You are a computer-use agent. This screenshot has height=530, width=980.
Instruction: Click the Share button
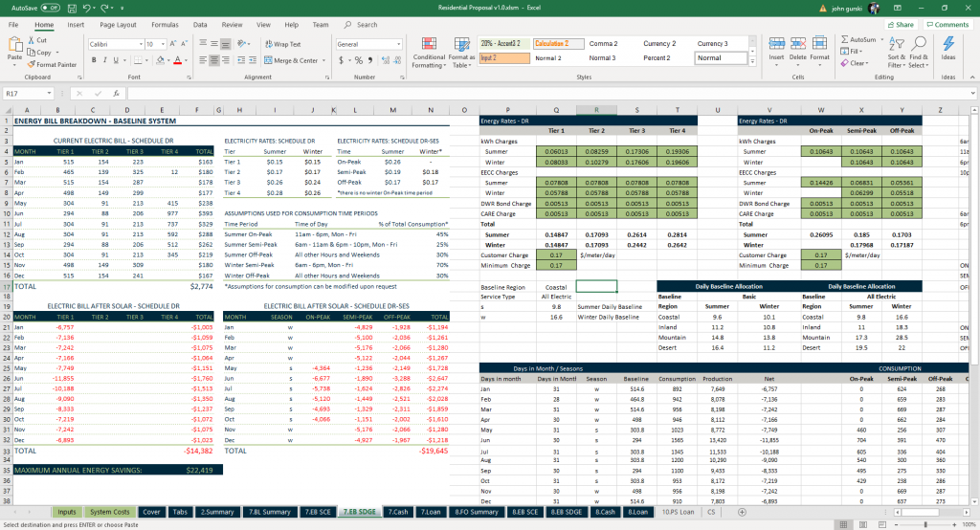click(x=900, y=25)
